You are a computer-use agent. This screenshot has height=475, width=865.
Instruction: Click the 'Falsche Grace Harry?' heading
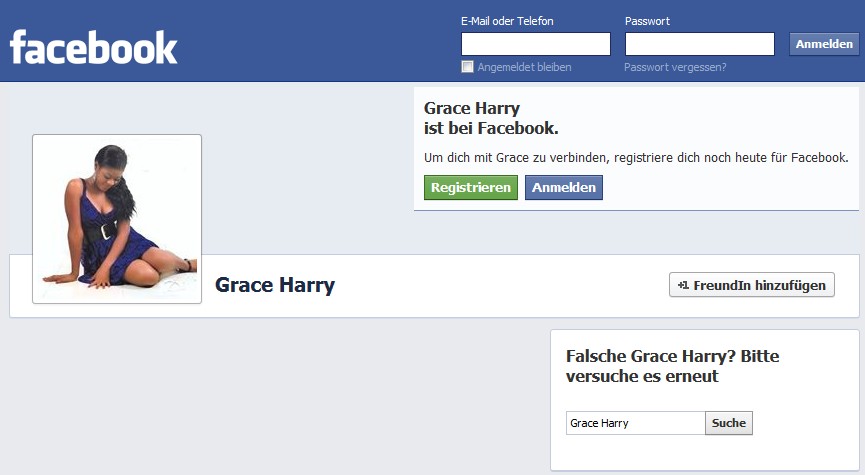672,366
